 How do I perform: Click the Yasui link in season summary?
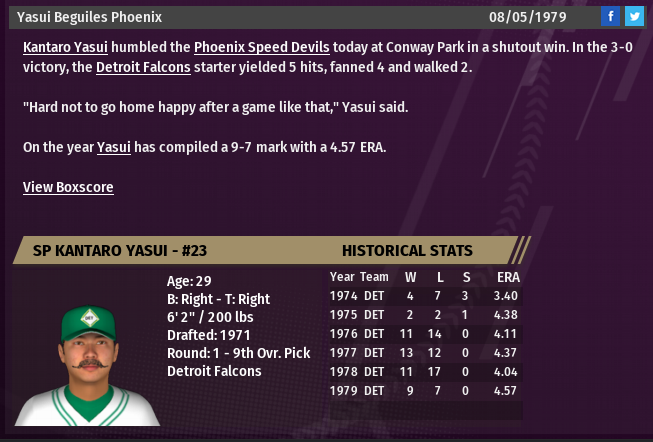tap(114, 147)
